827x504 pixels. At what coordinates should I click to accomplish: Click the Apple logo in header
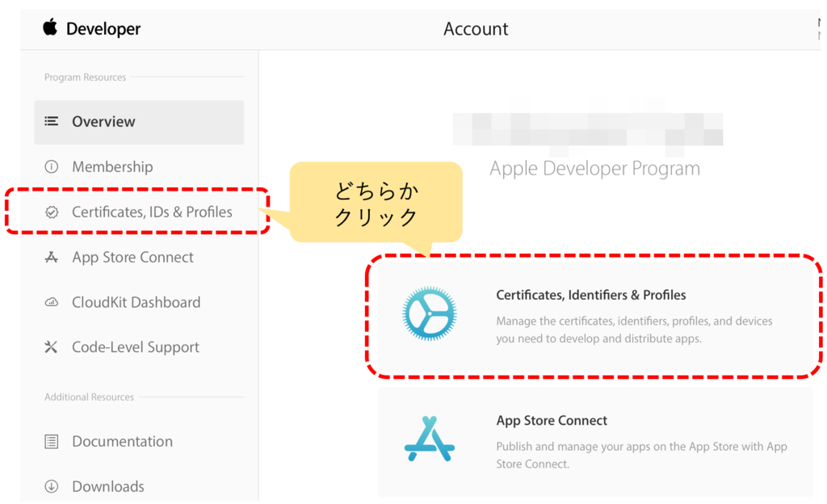click(50, 27)
